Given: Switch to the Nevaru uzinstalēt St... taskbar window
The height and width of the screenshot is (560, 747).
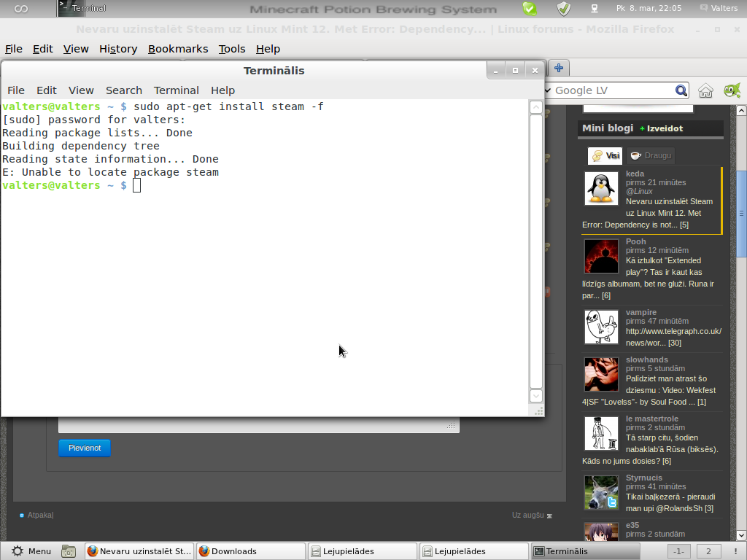Looking at the screenshot, I should (x=139, y=551).
